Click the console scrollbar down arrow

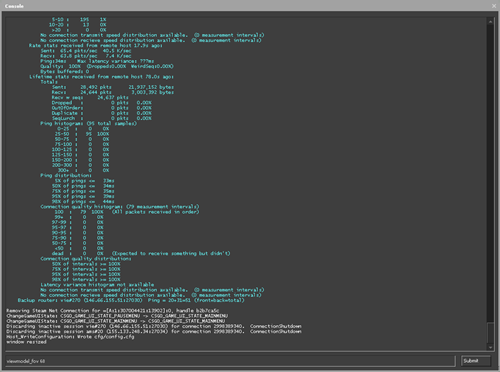(x=490, y=347)
